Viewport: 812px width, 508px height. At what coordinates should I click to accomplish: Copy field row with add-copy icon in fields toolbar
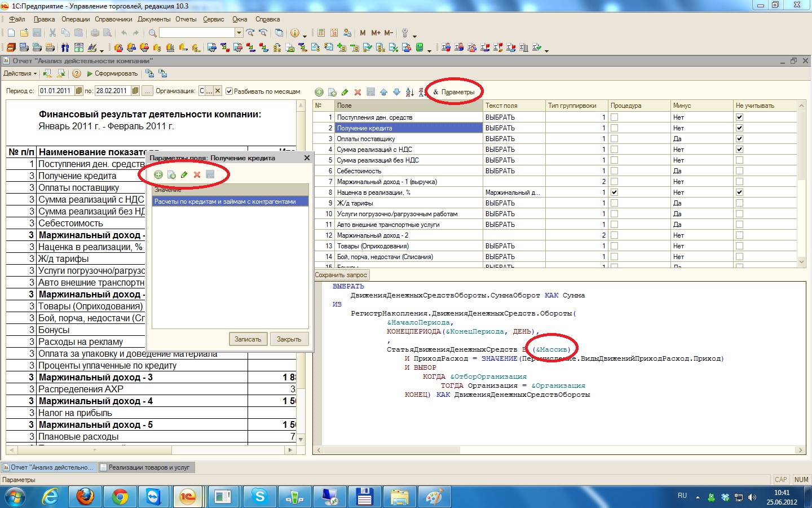(332, 92)
